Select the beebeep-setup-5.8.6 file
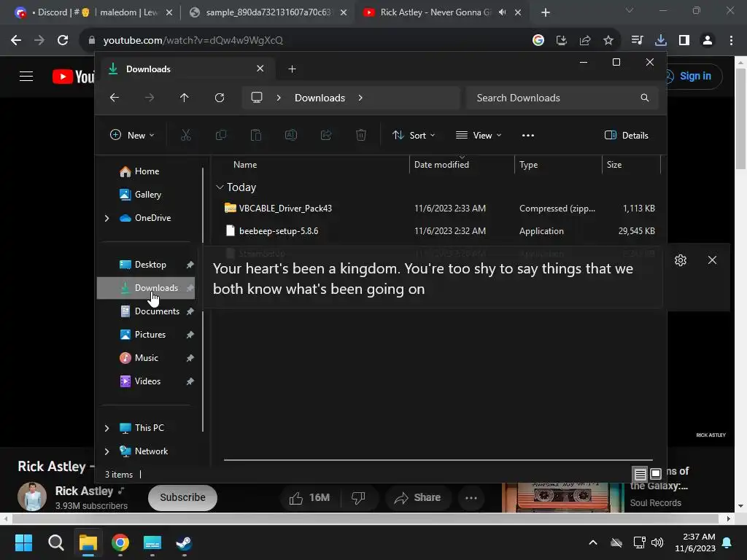This screenshot has width=747, height=560. (438, 231)
